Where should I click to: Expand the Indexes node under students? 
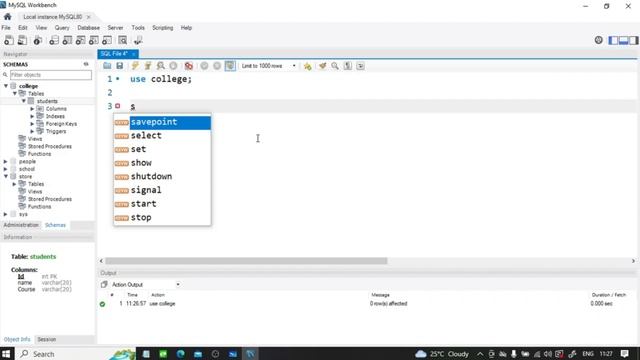coord(32,116)
